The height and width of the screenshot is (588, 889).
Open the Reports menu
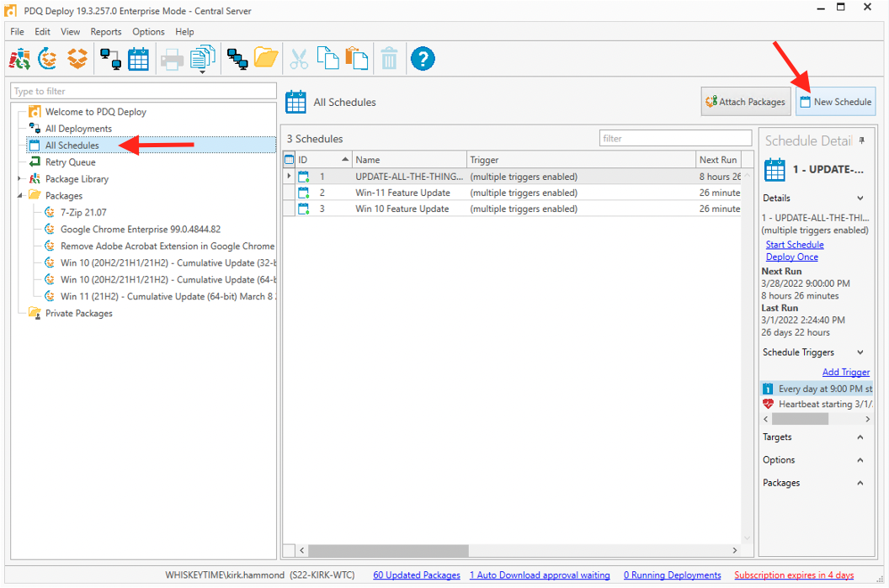tap(106, 32)
